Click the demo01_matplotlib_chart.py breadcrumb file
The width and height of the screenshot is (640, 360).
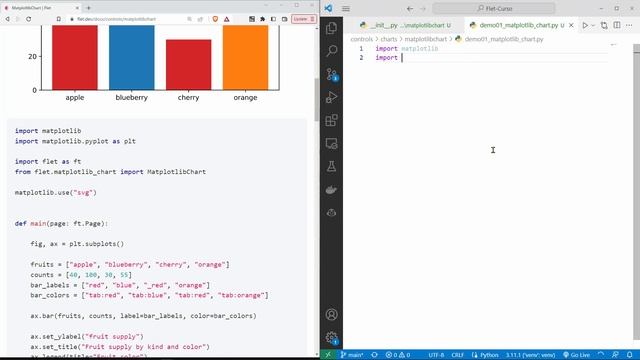[x=504, y=39]
